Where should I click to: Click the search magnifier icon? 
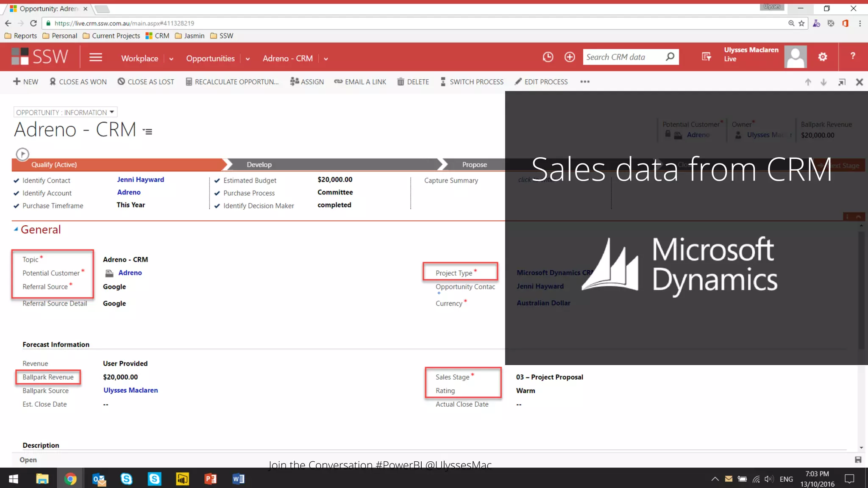click(x=670, y=57)
